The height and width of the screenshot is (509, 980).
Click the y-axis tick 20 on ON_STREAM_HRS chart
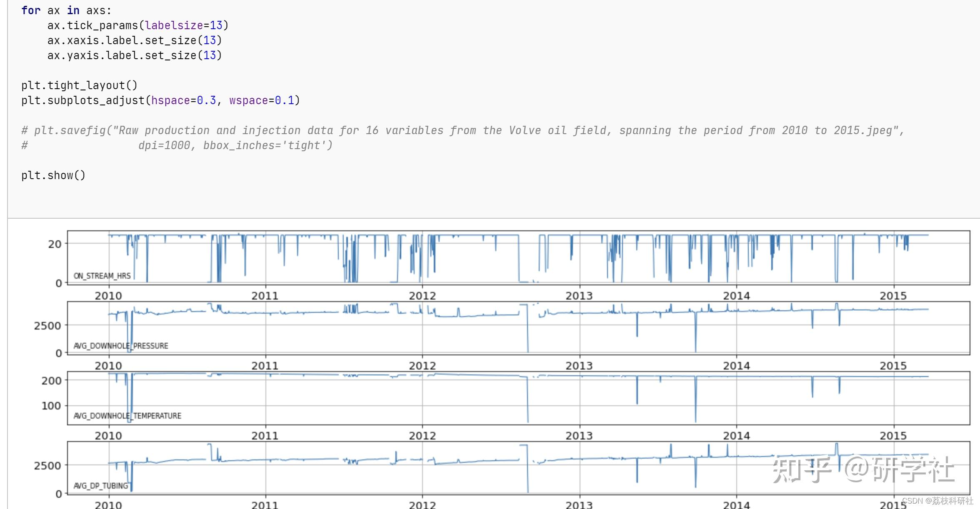point(55,244)
